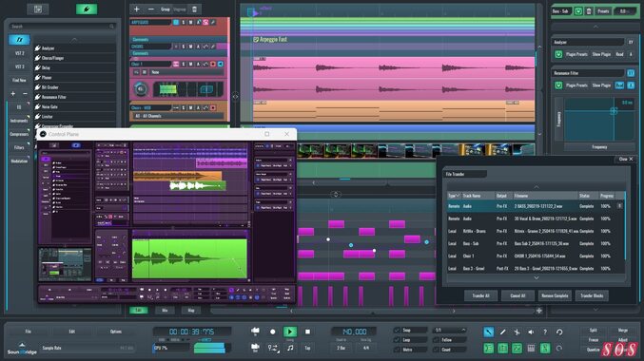This screenshot has height=361, width=644.
Task: Open the snap value 1/1 dropdown
Action: pyautogui.click(x=449, y=330)
